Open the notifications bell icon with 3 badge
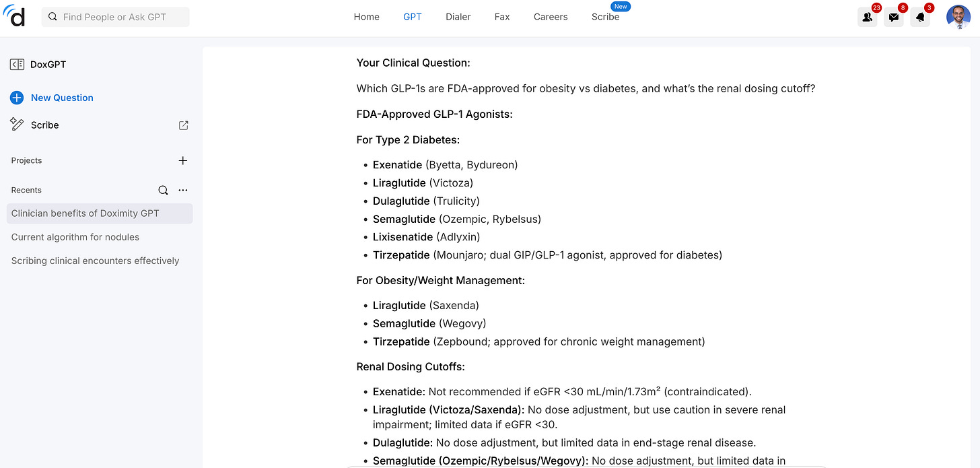The image size is (980, 468). (x=920, y=18)
